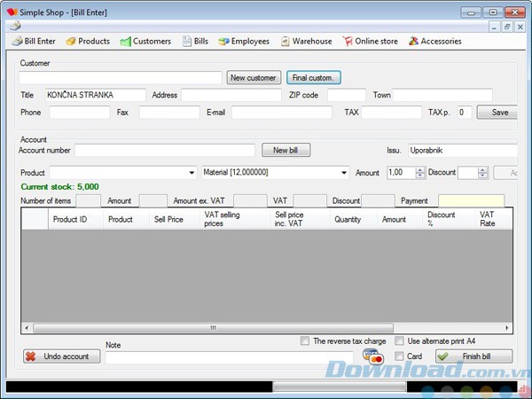Go to the Customers section
The image size is (532, 399).
145,41
